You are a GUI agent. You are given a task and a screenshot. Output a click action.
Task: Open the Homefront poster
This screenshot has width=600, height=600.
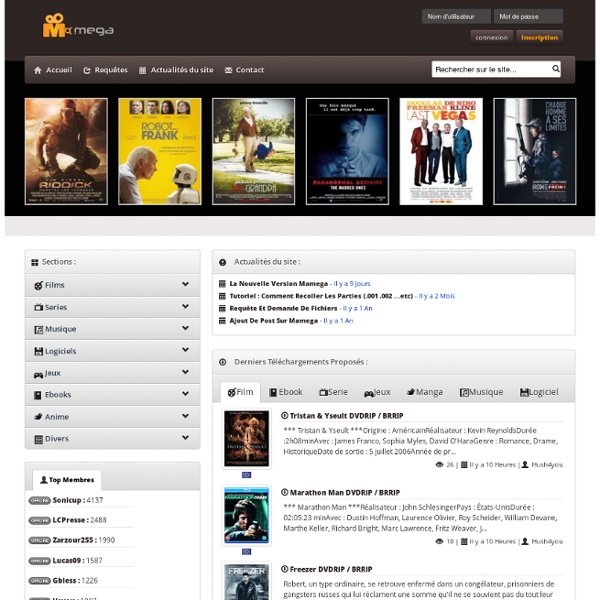tap(535, 151)
